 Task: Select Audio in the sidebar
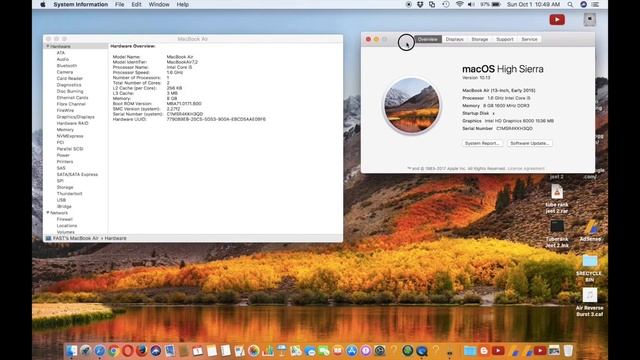(62, 59)
